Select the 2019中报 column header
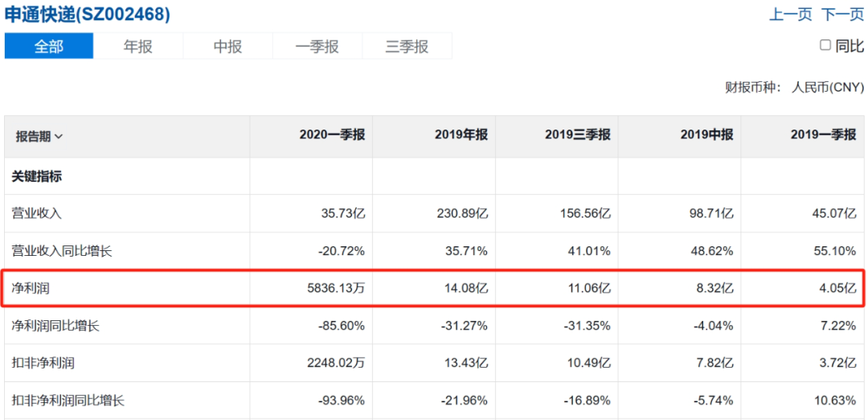Image resolution: width=868 pixels, height=420 pixels. tap(706, 135)
